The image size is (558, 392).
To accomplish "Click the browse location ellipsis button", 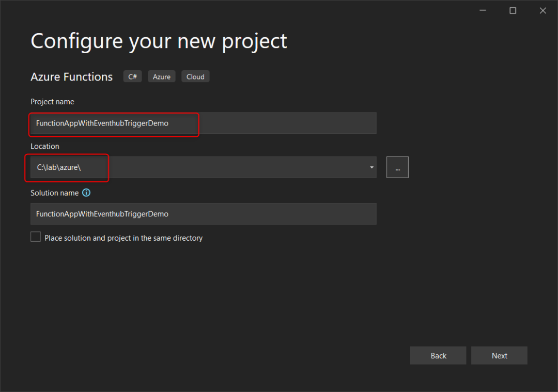I will click(397, 167).
